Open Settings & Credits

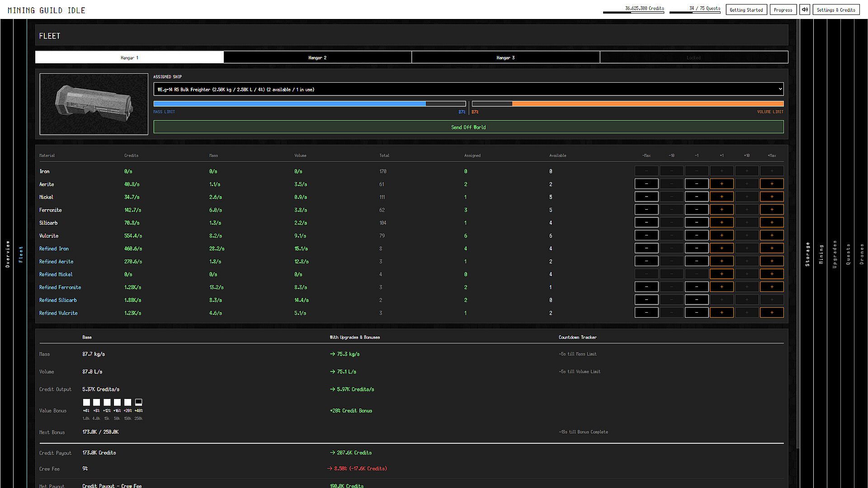tap(836, 9)
